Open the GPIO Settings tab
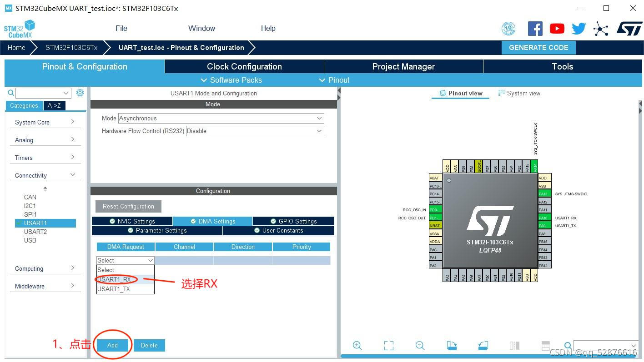This screenshot has width=644, height=362. [x=293, y=221]
